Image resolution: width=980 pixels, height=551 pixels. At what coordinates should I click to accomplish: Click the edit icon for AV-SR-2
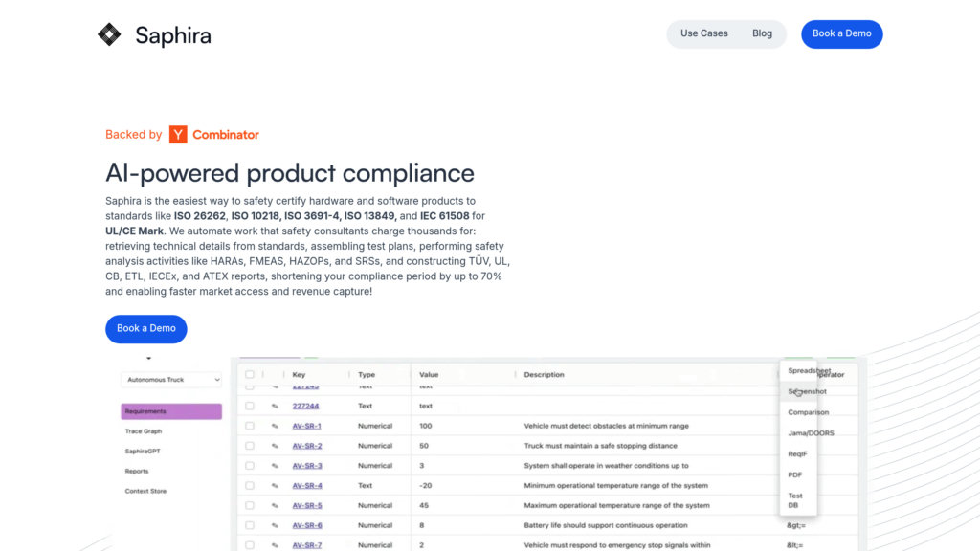275,446
